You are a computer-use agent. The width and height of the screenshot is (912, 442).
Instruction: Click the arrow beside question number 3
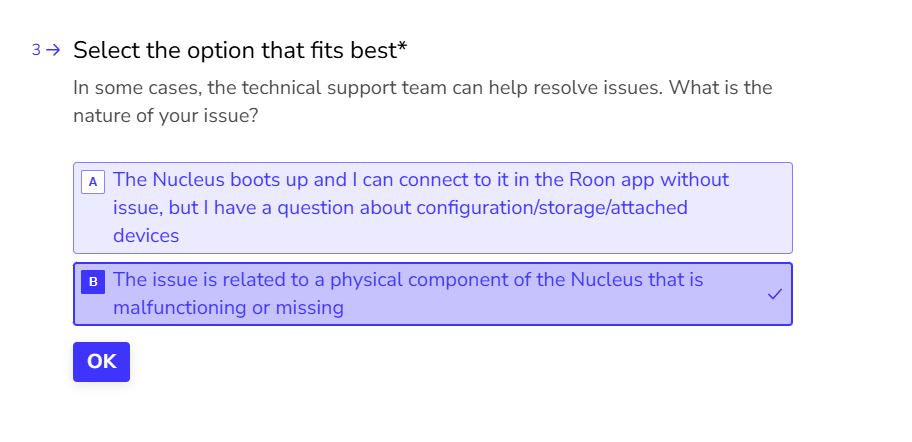click(x=54, y=49)
